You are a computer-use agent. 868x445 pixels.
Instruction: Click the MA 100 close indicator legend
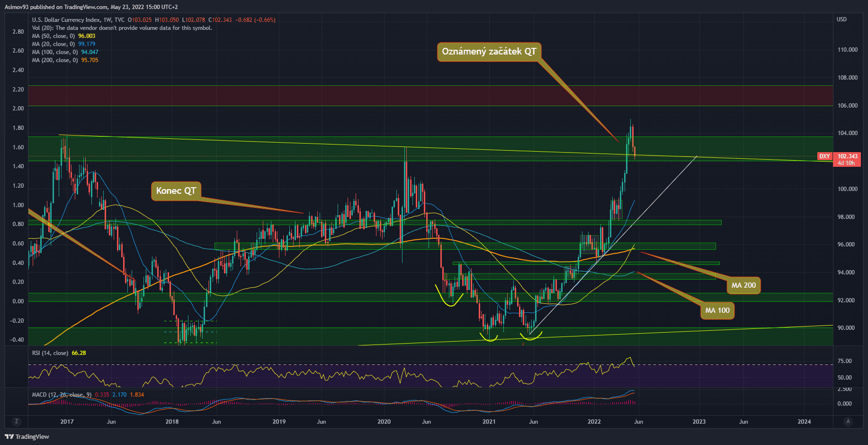[55, 52]
